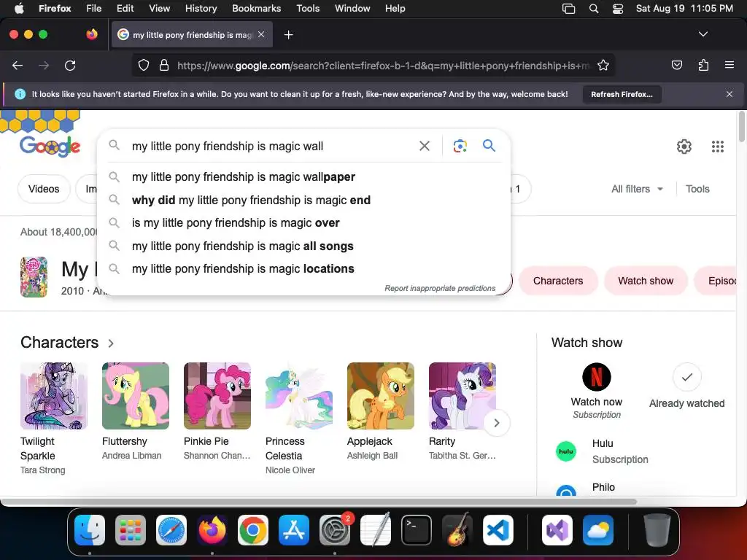Dismiss the Refresh Firefox notification bar
Screen dimensions: 747x560
click(x=729, y=94)
